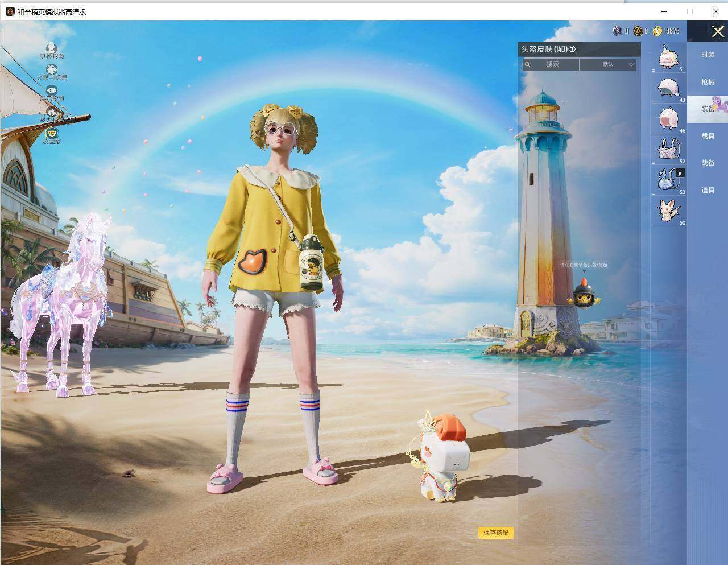Viewport: 728px width, 565px height.
Task: Toggle the eye icon 展示设置
Action: tap(52, 90)
